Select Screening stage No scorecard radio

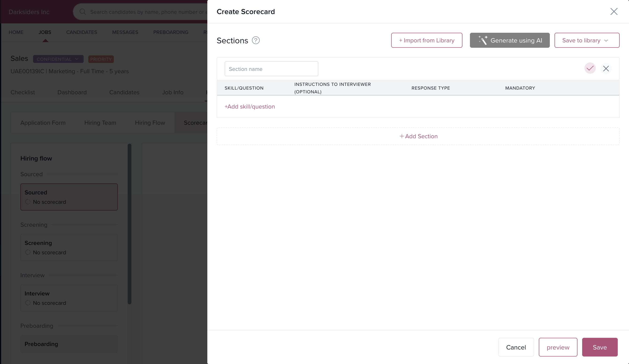(x=28, y=252)
